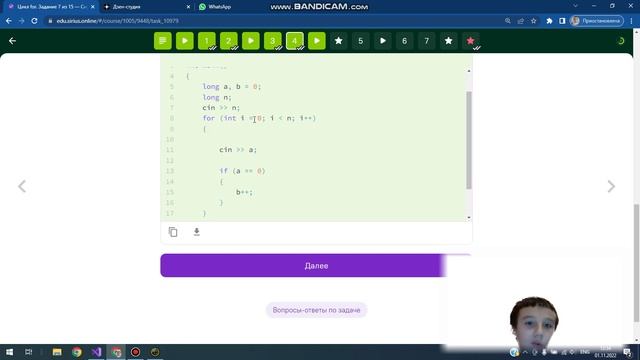This screenshot has height=360, width=640.
Task: Copy the code with the copy icon
Action: tap(173, 232)
